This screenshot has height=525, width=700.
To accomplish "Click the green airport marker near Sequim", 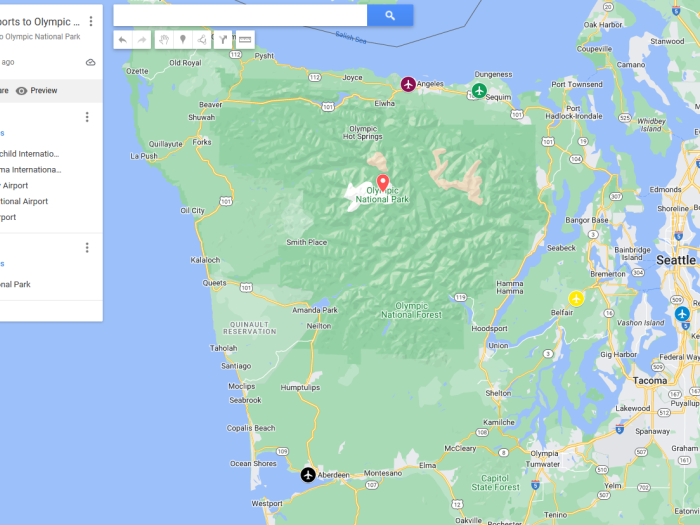I will point(479,91).
